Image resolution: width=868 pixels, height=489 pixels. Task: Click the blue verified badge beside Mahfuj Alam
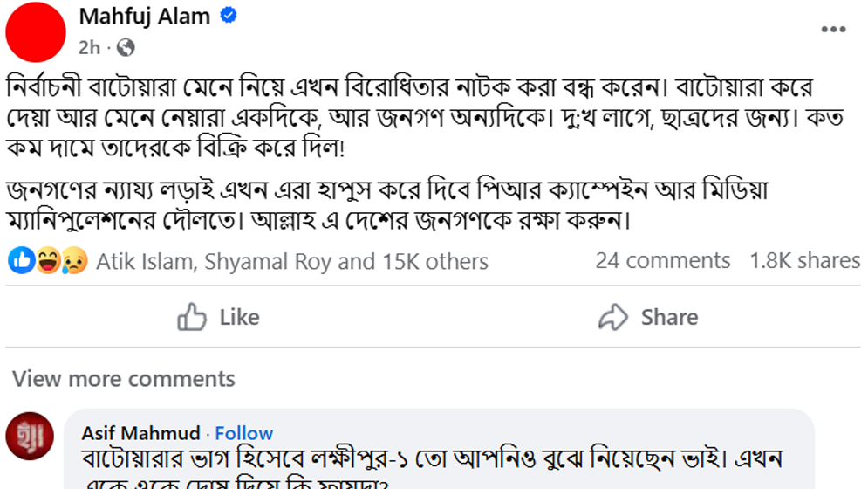tap(229, 16)
